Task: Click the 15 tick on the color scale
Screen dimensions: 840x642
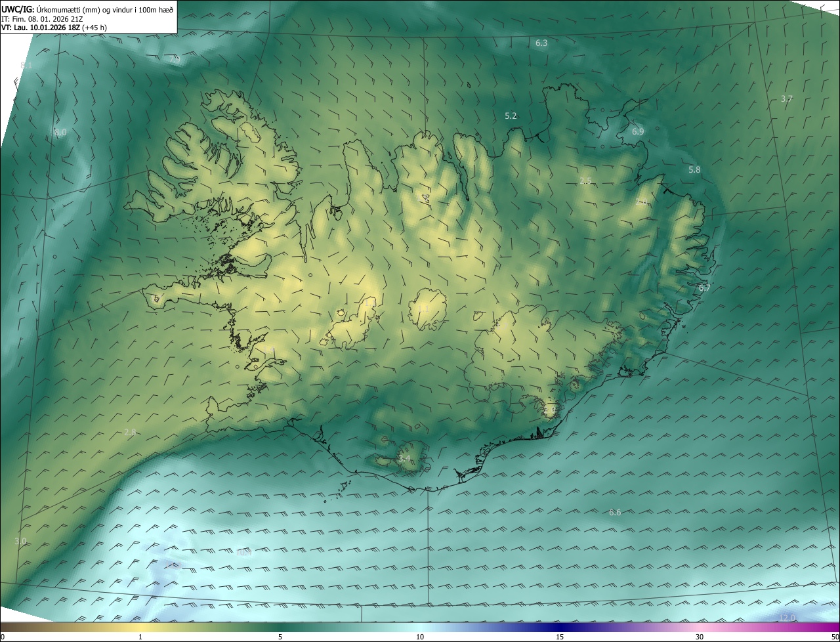Action: pos(560,637)
